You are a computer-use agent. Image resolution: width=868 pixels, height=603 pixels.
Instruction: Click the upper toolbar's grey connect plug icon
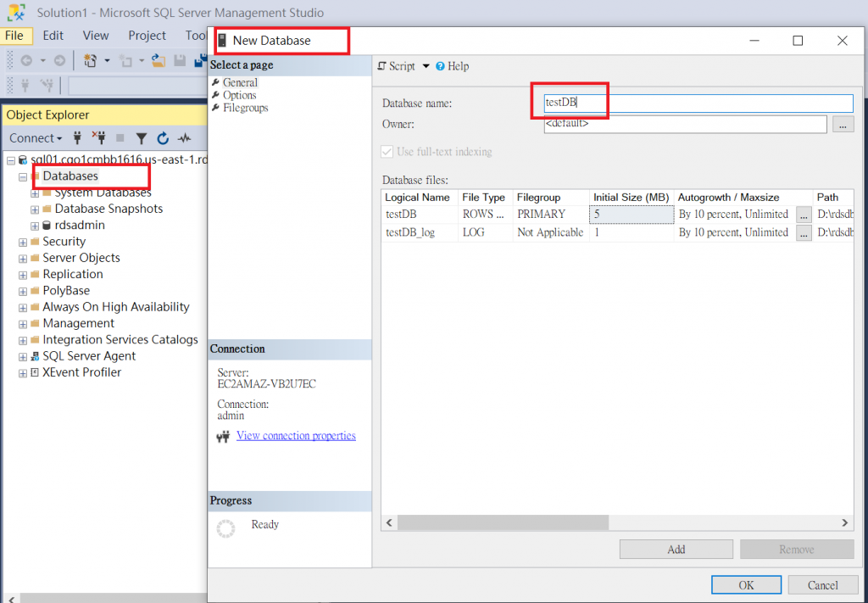tap(25, 86)
